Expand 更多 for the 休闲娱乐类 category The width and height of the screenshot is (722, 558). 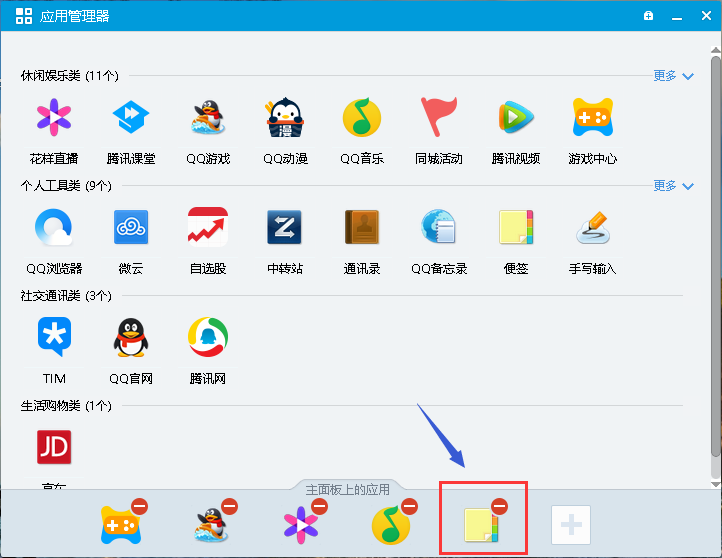click(x=672, y=76)
